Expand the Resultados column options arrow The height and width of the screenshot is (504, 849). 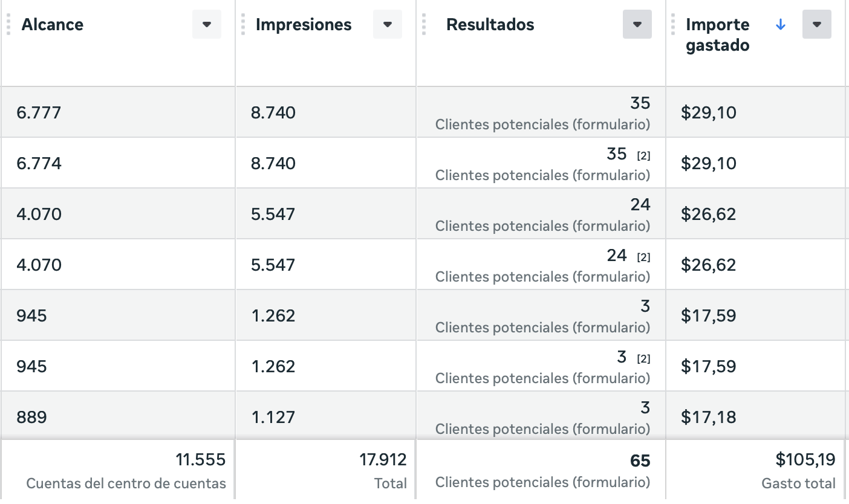pyautogui.click(x=637, y=25)
